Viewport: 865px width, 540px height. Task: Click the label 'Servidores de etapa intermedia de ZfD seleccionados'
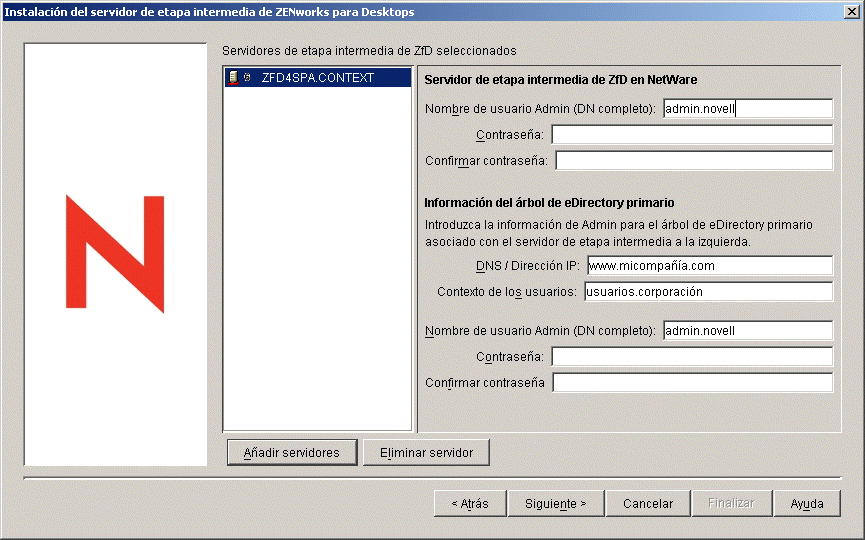click(369, 51)
